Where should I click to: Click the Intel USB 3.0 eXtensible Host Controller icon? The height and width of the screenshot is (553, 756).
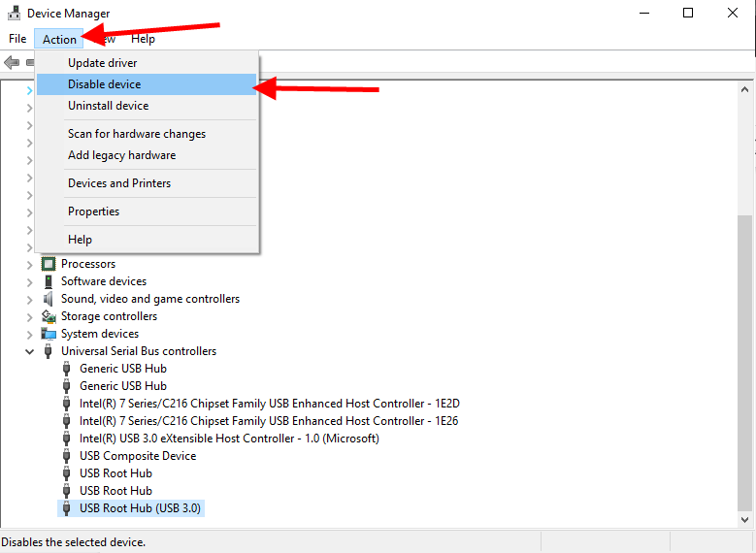tap(67, 439)
